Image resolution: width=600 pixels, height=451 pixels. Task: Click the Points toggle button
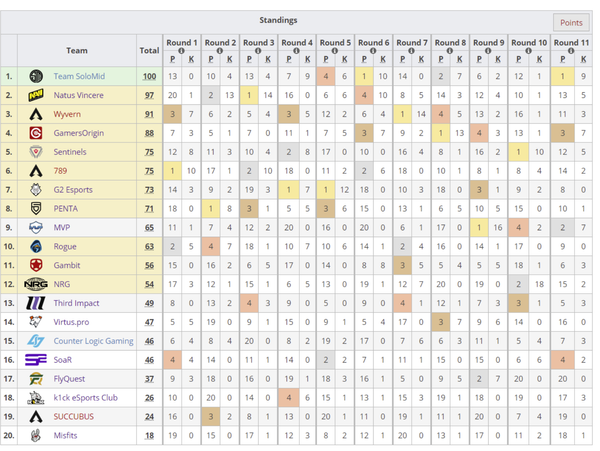(571, 23)
